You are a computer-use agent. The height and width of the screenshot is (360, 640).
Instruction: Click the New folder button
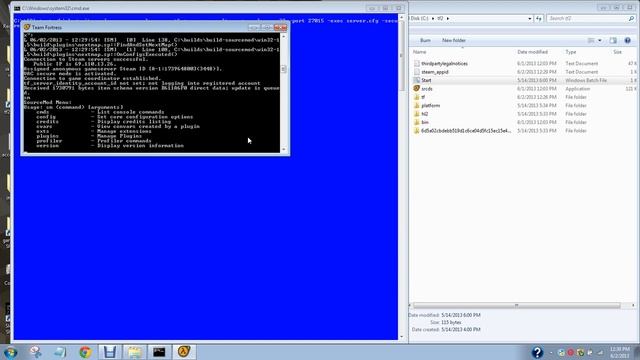tap(453, 40)
